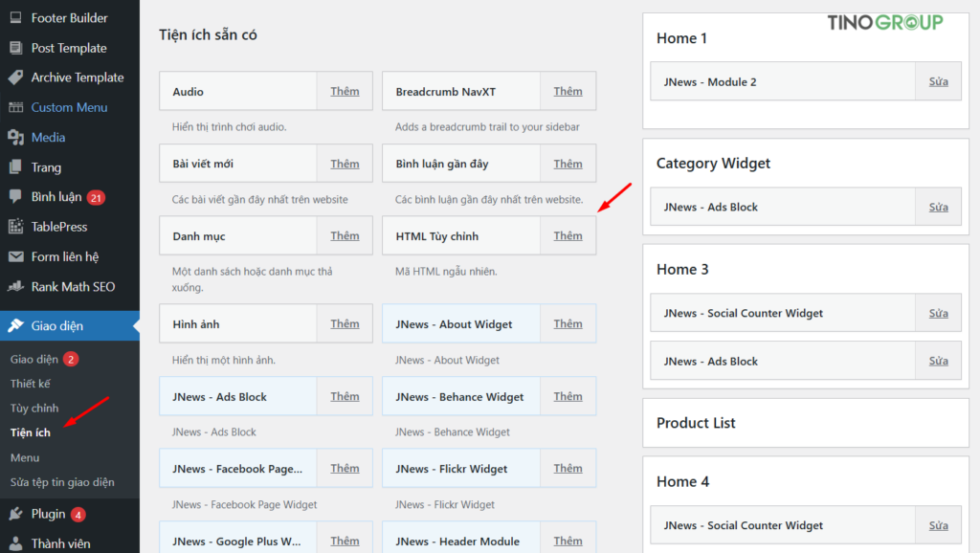
Task: Expand the Category Widget area
Action: [713, 163]
